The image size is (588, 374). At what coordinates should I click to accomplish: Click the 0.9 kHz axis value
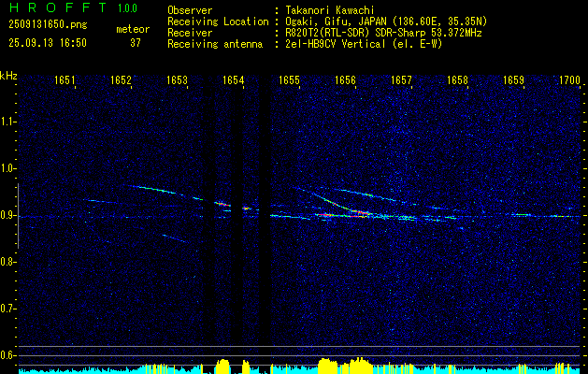(x=7, y=215)
